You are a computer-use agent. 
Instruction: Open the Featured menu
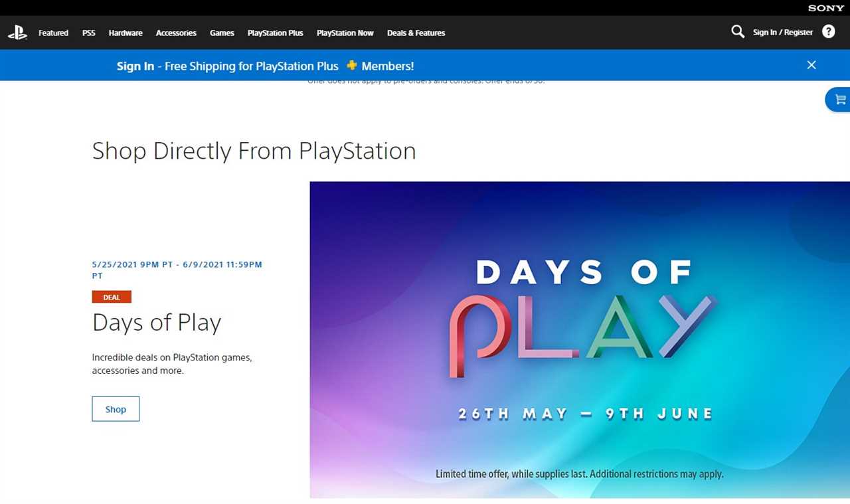pyautogui.click(x=53, y=33)
